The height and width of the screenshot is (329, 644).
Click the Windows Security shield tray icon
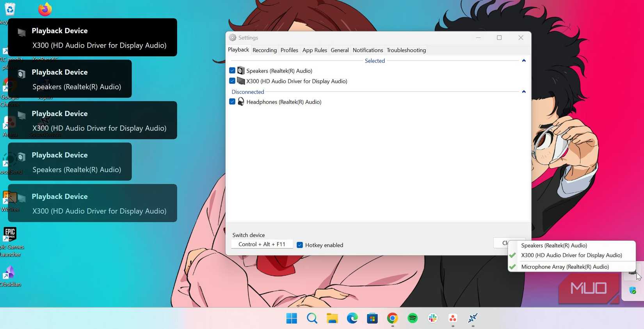pyautogui.click(x=633, y=291)
